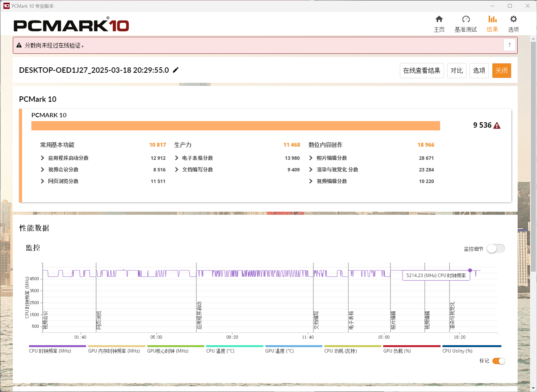Click the 文档编写 marker on the graph

click(x=316, y=320)
